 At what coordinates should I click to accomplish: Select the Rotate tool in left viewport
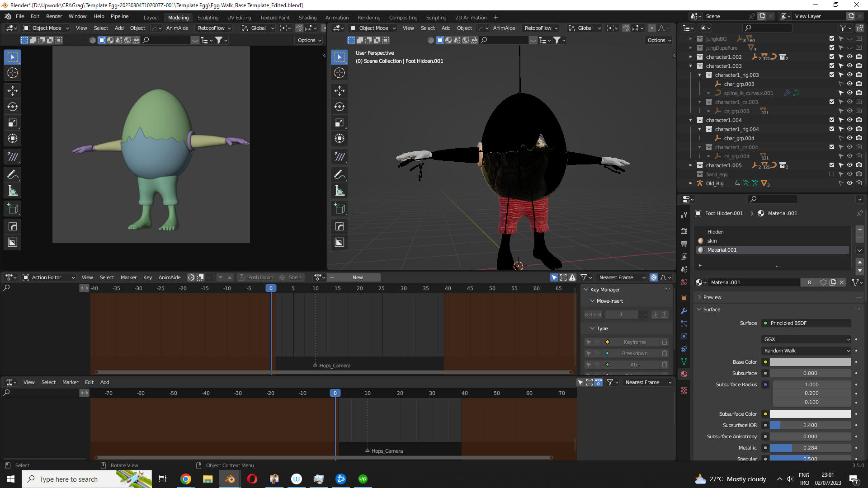coord(13,107)
